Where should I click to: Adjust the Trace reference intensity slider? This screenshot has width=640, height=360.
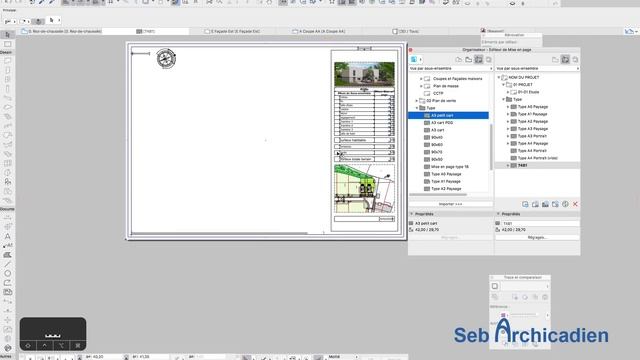tap(524, 315)
